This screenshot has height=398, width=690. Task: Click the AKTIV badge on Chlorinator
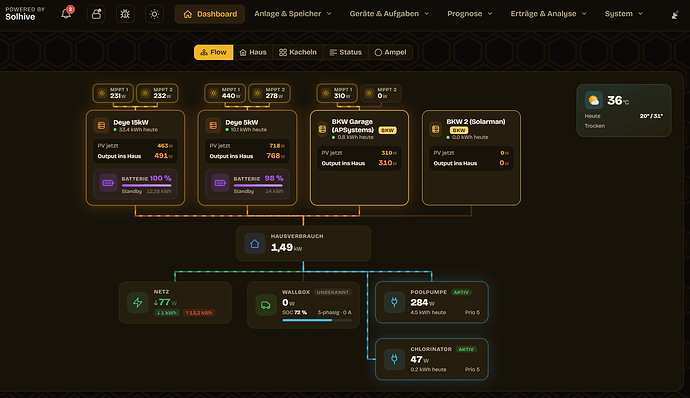466,349
